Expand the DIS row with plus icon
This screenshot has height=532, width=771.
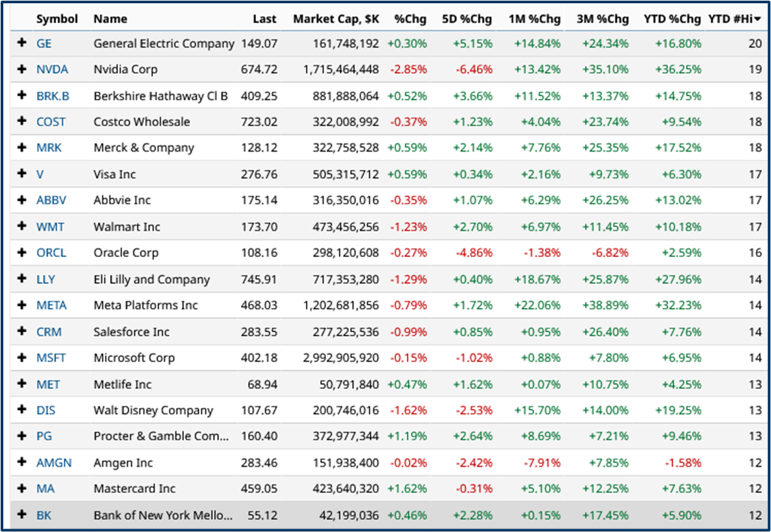[22, 410]
